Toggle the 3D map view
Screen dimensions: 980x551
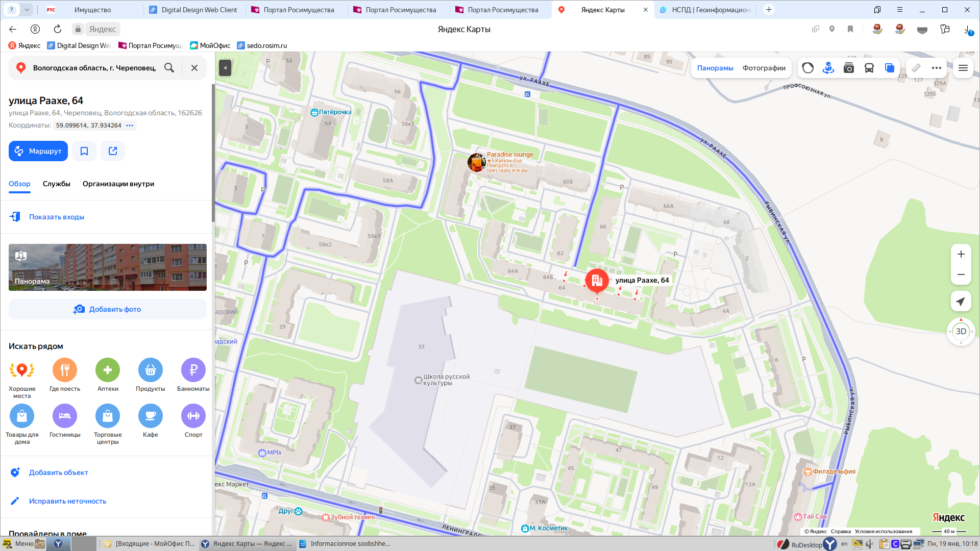pos(961,332)
